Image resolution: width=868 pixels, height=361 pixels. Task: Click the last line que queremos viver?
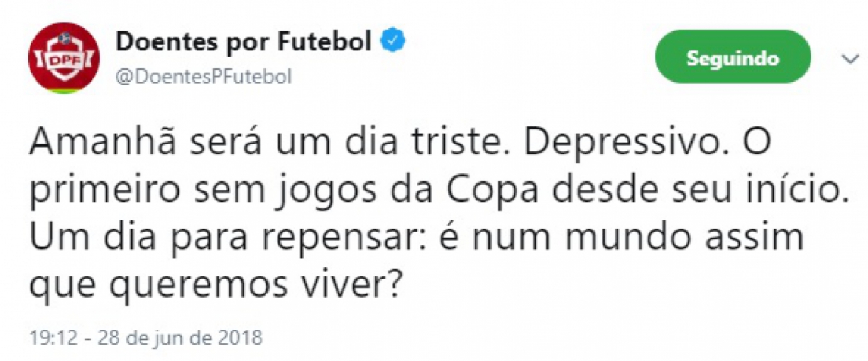215,288
